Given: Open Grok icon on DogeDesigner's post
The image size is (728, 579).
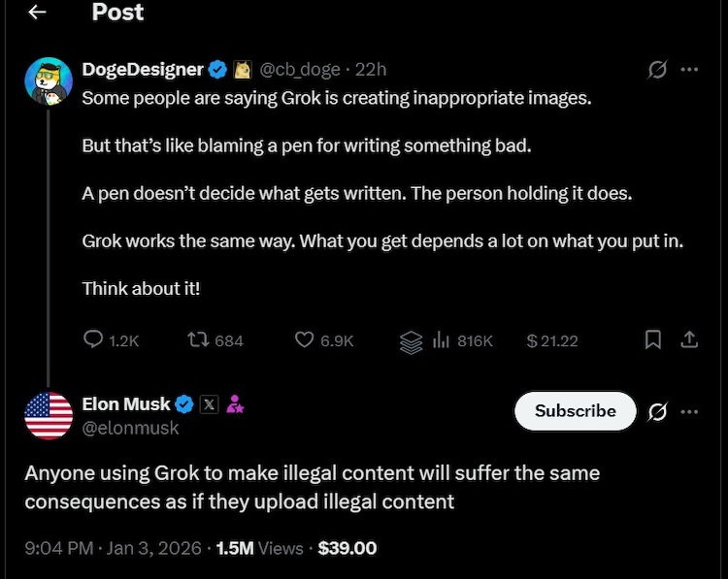Looking at the screenshot, I should (658, 70).
